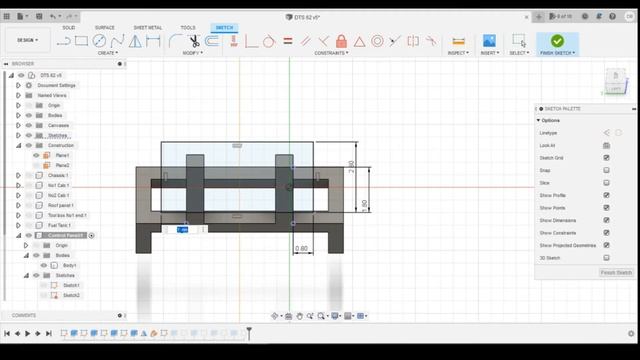Apply the Midpoint triangle constraint
The width and height of the screenshot is (640, 360).
pyautogui.click(x=359, y=41)
